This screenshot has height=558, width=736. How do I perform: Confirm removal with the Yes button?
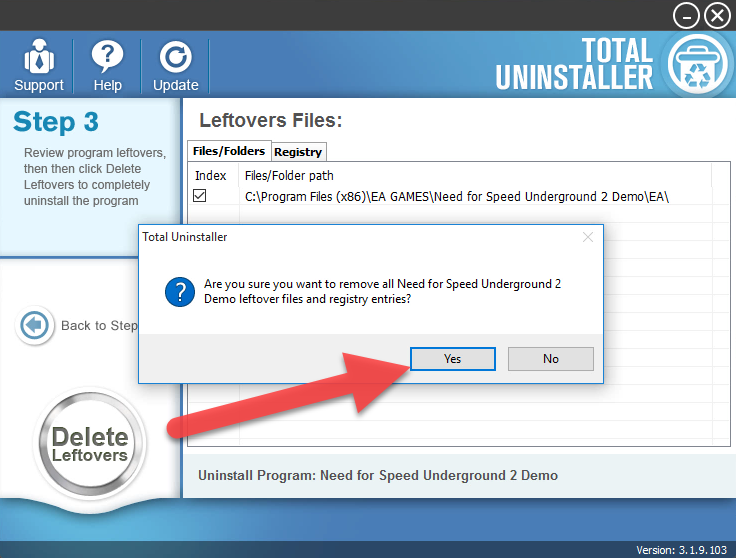452,359
